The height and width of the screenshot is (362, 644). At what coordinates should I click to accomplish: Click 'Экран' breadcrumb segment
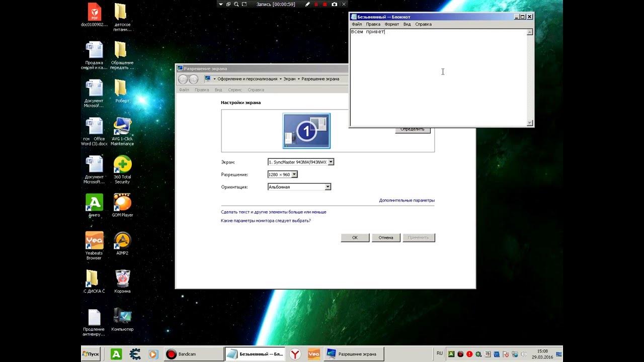[289, 79]
